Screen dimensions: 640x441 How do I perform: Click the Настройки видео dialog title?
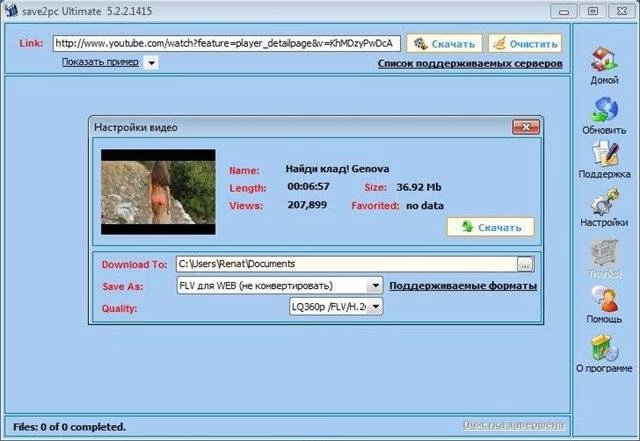pos(136,127)
